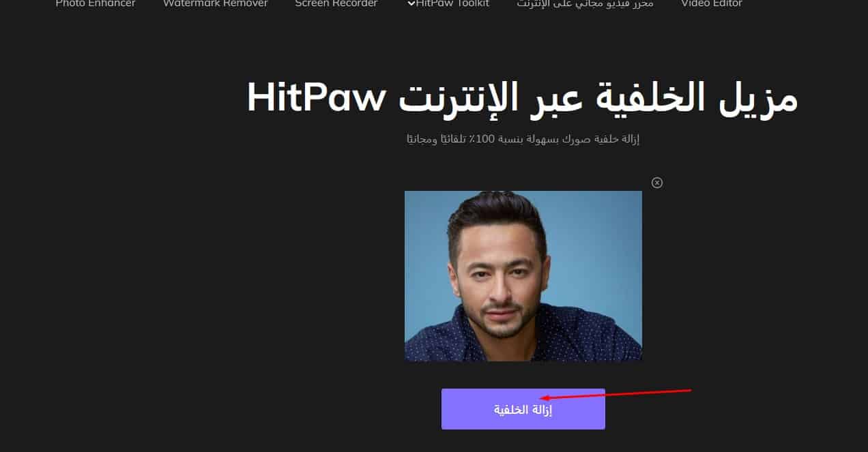
Task: Select the uploaded portrait photo thumbnail
Action: point(523,275)
